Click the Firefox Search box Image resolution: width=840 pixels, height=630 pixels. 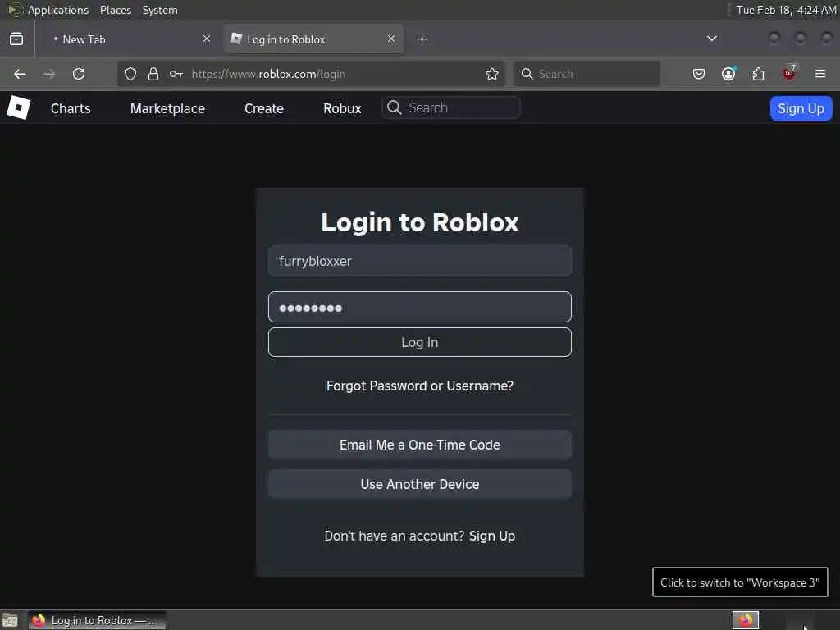(587, 74)
